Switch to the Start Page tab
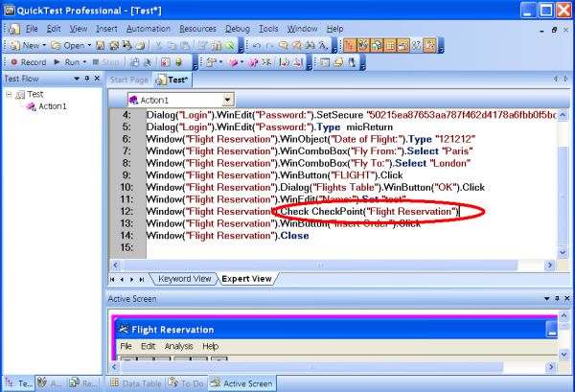The width and height of the screenshot is (575, 392). coord(129,80)
